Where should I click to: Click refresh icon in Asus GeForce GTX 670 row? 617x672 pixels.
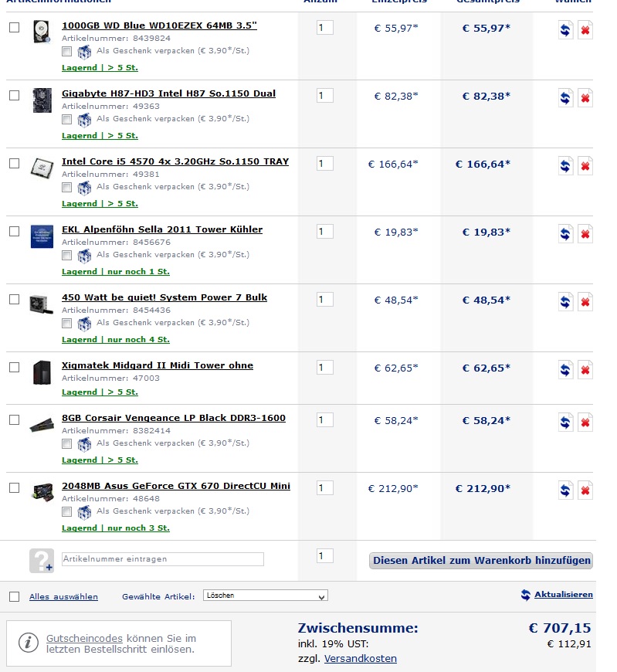click(565, 490)
